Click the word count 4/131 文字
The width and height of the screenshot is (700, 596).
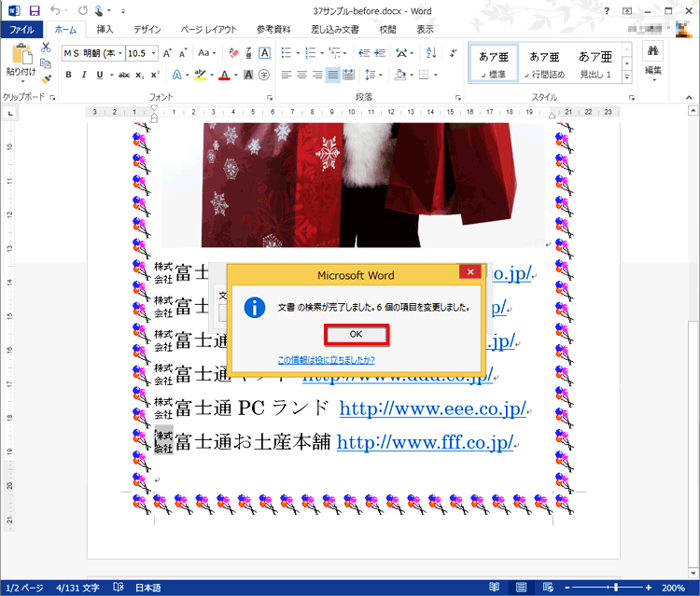coord(77,588)
